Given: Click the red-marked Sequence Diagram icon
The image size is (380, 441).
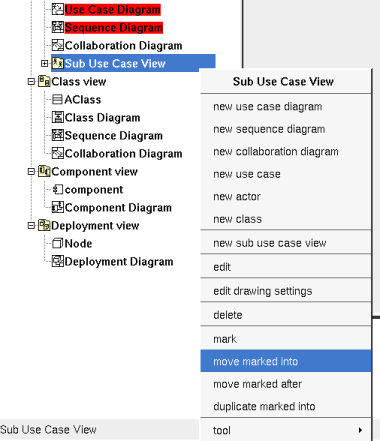Looking at the screenshot, I should [58, 27].
